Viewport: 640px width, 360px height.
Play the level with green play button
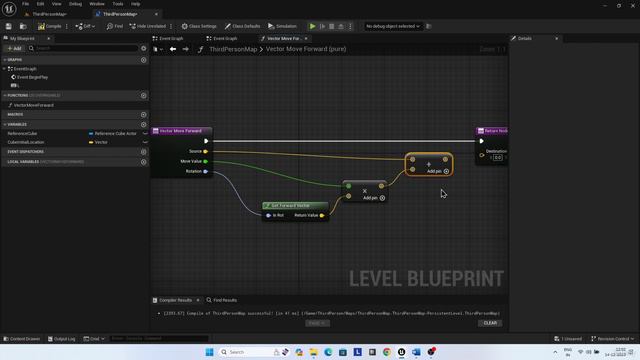coord(313,26)
